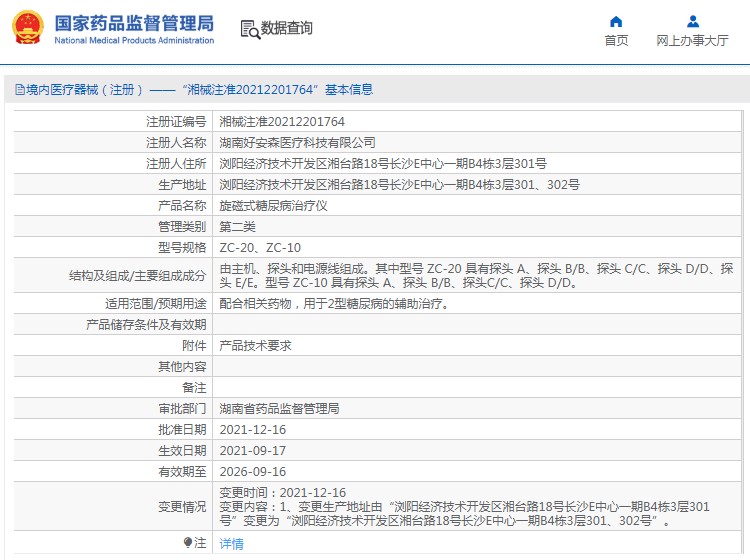Image resolution: width=750 pixels, height=560 pixels.
Task: Select 湖南省药品监督管理局 approval department
Action: (x=279, y=408)
